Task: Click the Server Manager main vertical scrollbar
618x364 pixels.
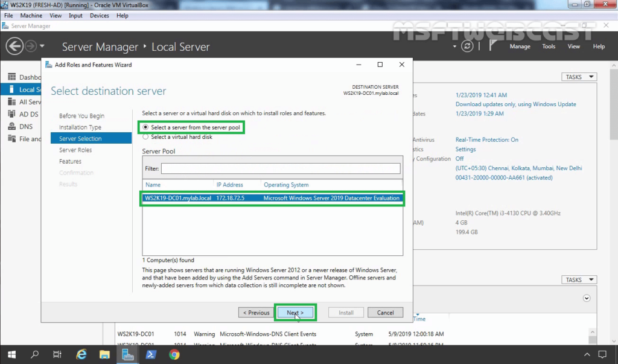Action: click(614, 203)
